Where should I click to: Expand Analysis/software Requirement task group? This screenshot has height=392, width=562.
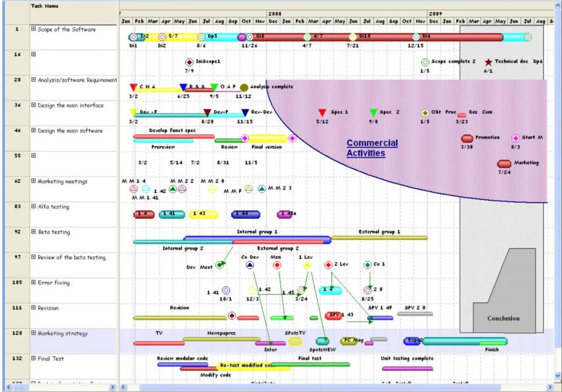coord(33,80)
